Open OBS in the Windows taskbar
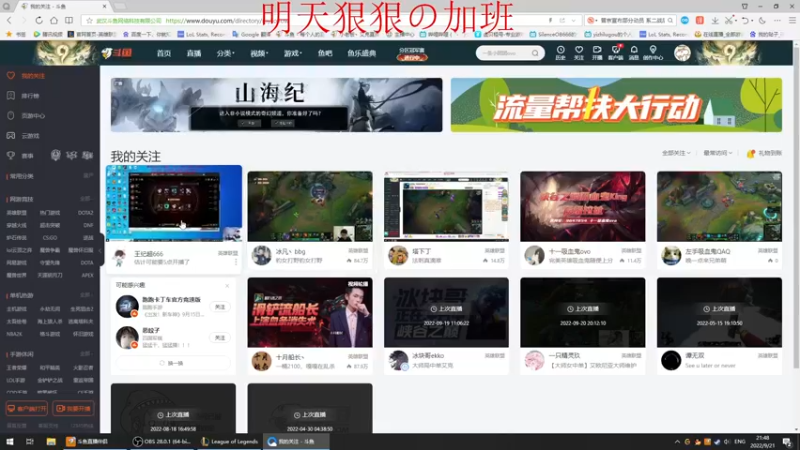The image size is (800, 450). (x=162, y=441)
